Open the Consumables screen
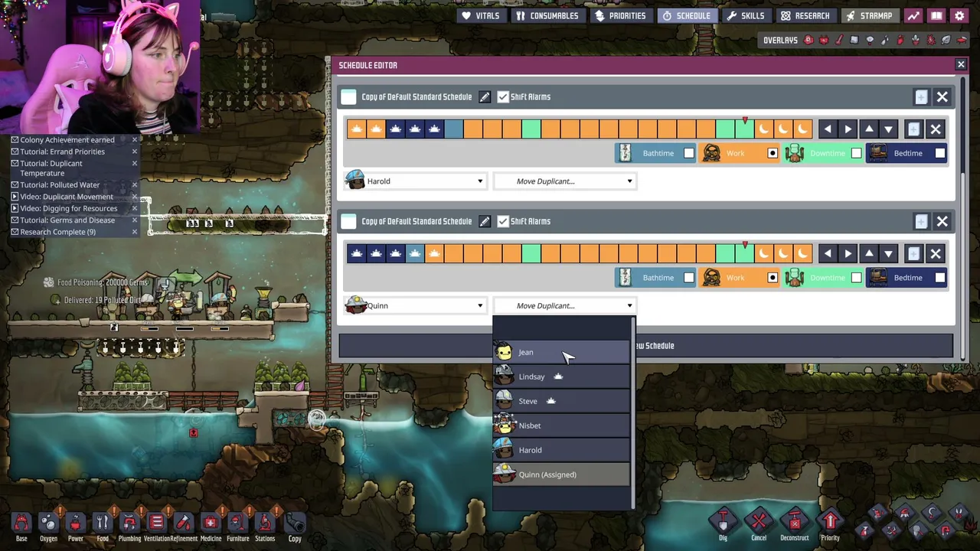Screen dimensions: 980x551 (547, 15)
